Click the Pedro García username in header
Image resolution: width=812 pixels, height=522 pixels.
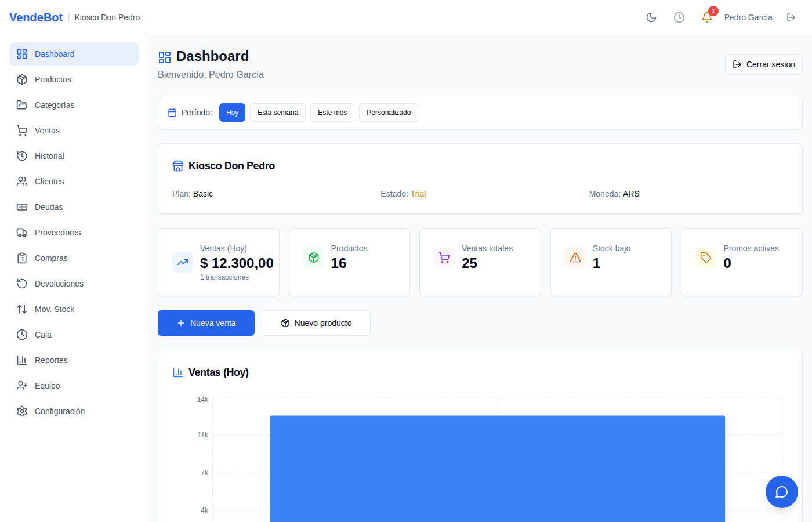tap(748, 17)
